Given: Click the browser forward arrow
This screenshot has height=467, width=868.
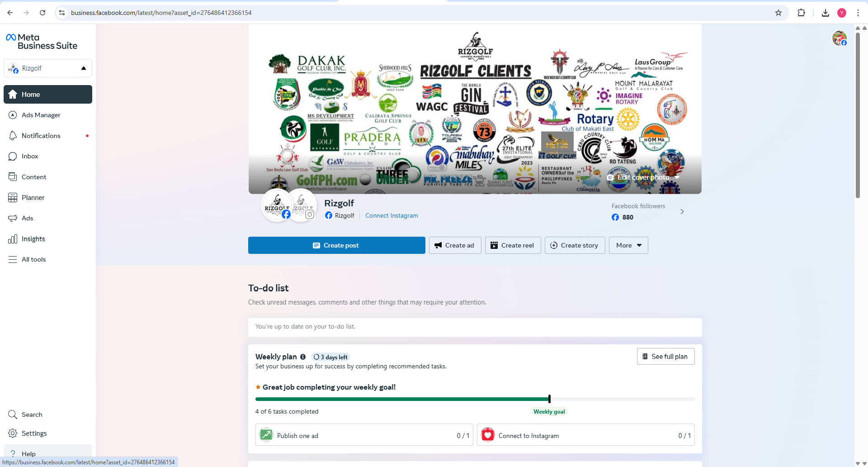Looking at the screenshot, I should [26, 13].
